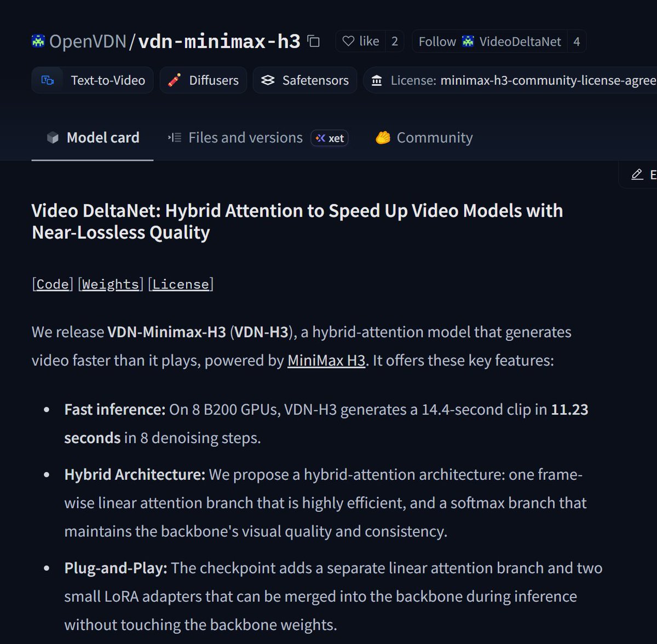This screenshot has width=657, height=644.
Task: Click the VideoDeltaNet avatar in Follow button
Action: 468,42
